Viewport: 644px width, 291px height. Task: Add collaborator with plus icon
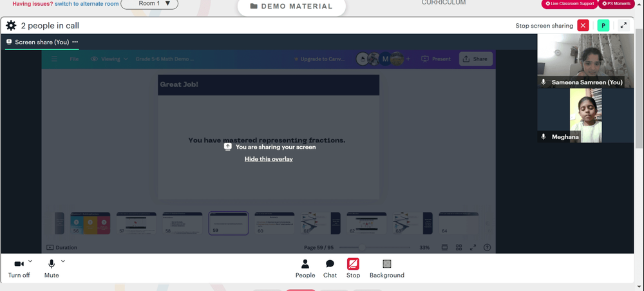pyautogui.click(x=408, y=59)
